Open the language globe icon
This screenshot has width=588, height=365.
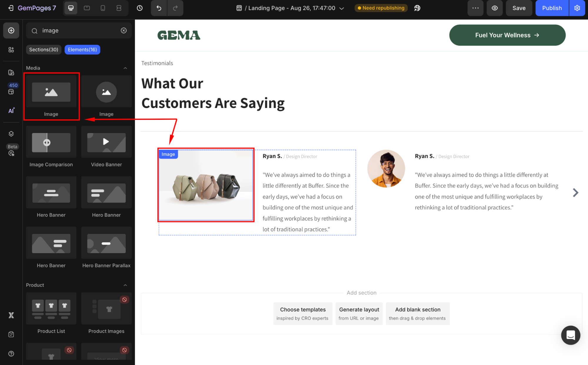417,8
